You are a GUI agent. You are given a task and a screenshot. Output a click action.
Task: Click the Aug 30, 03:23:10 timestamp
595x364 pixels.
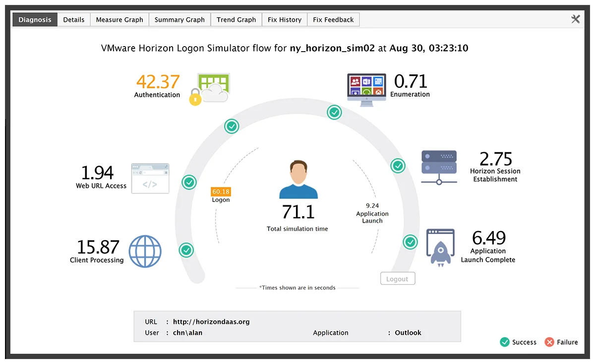click(x=429, y=49)
